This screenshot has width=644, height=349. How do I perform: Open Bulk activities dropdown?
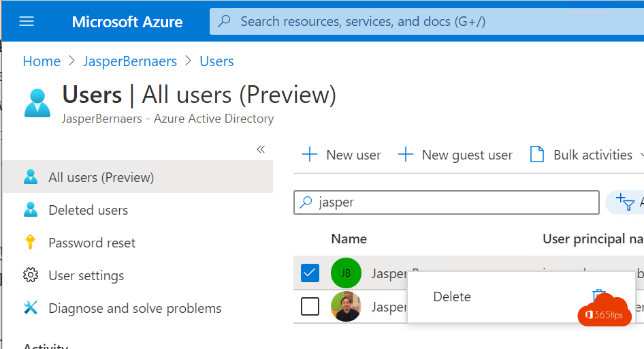[x=587, y=155]
